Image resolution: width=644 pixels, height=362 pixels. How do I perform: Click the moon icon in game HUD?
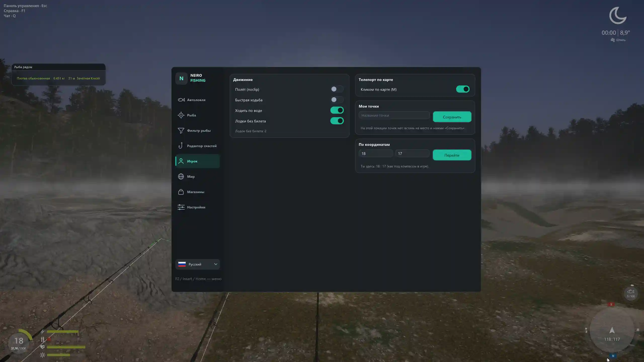(618, 16)
